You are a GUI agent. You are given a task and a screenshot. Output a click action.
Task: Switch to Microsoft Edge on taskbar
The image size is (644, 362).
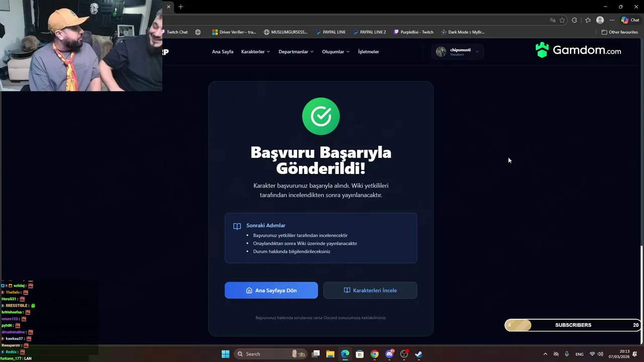point(345,354)
